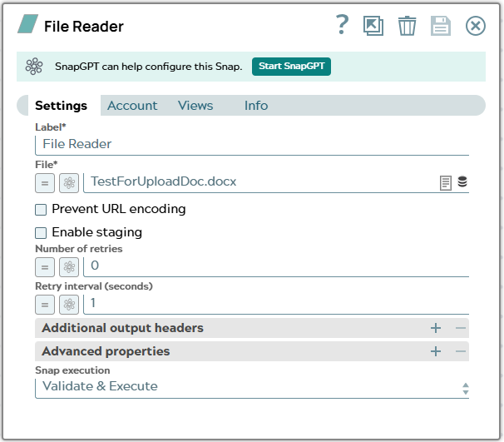The height and width of the screenshot is (442, 504).
Task: Open the Info tab
Action: coord(256,106)
